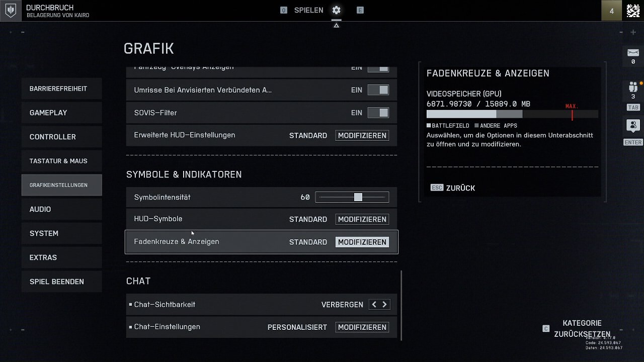Open the squad members icon showing 3
644x362 pixels.
tap(633, 86)
